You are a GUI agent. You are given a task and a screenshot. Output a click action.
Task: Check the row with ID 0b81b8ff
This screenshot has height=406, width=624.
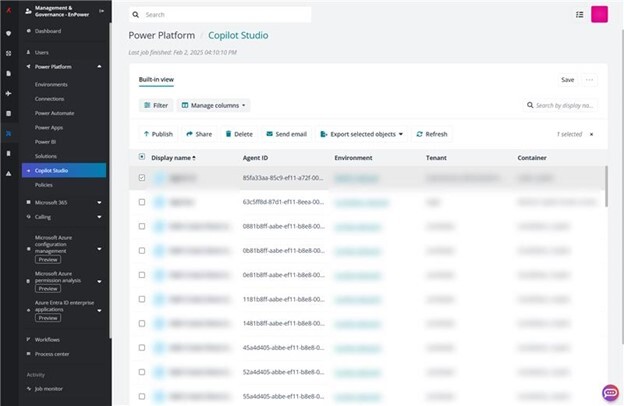click(142, 250)
